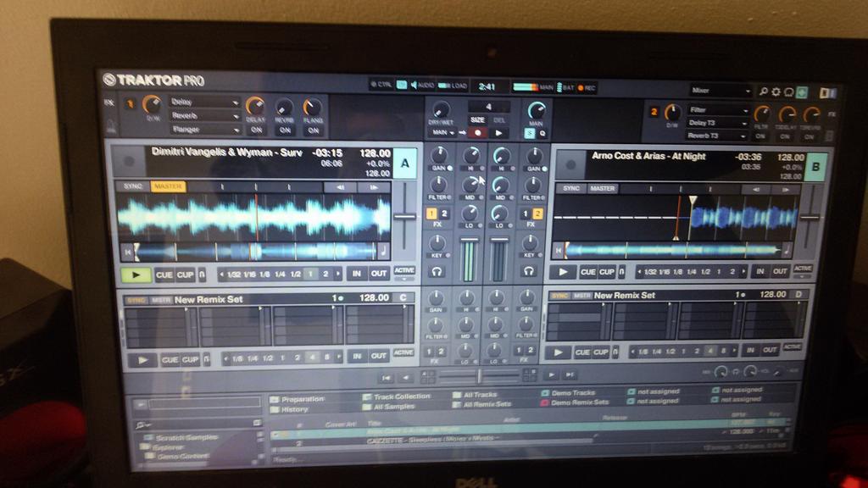Enable SYNC on Deck A
868x488 pixels.
pos(133,186)
